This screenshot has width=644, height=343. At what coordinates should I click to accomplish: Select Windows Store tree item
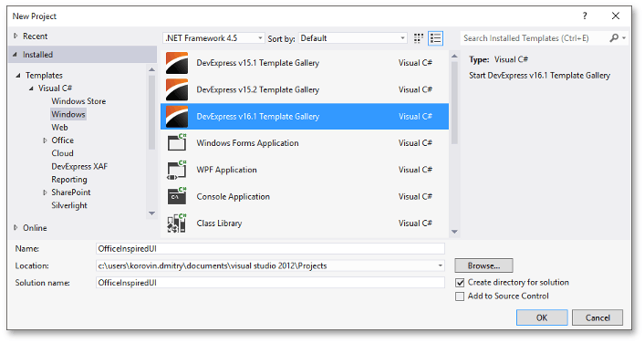(78, 101)
